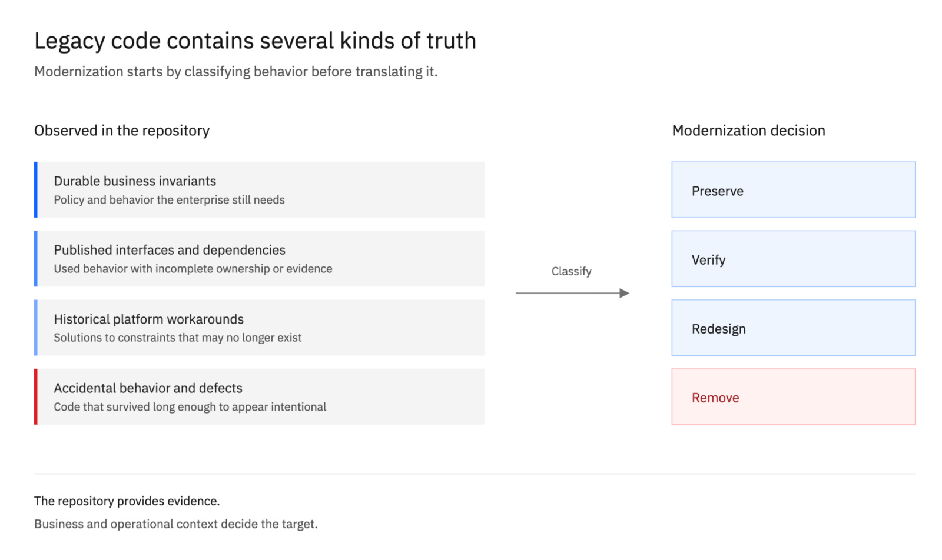Click the red Remove box
The image size is (942, 560).
tap(793, 396)
